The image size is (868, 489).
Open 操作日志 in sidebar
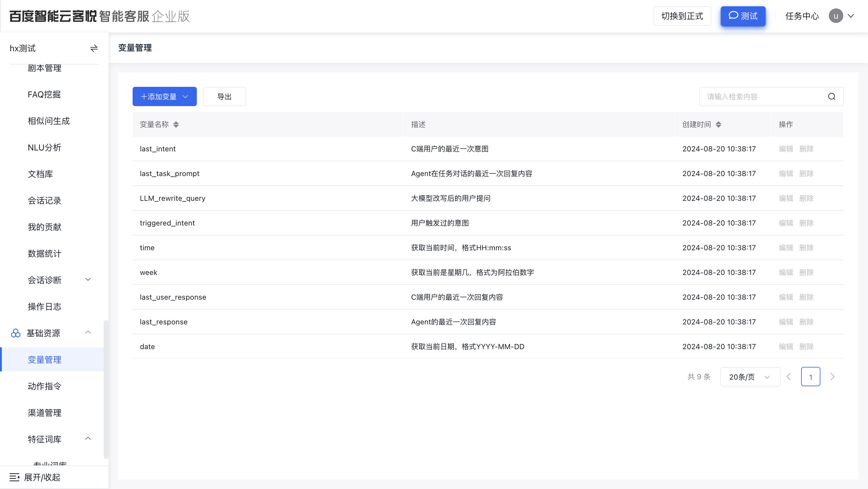[45, 306]
